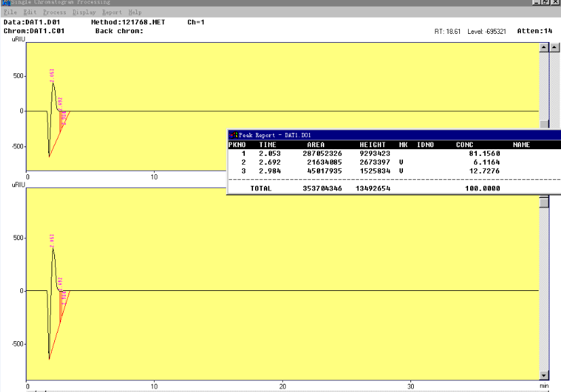Click the MK column header

403,145
